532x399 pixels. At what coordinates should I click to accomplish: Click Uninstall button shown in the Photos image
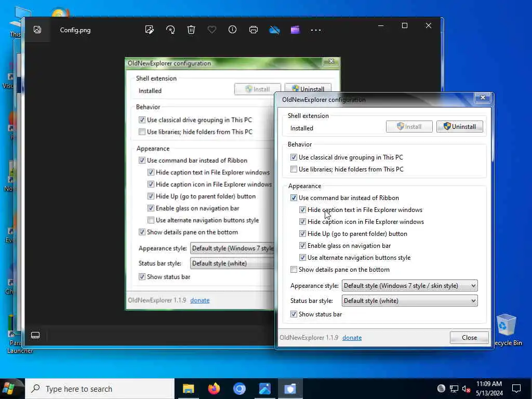click(308, 89)
